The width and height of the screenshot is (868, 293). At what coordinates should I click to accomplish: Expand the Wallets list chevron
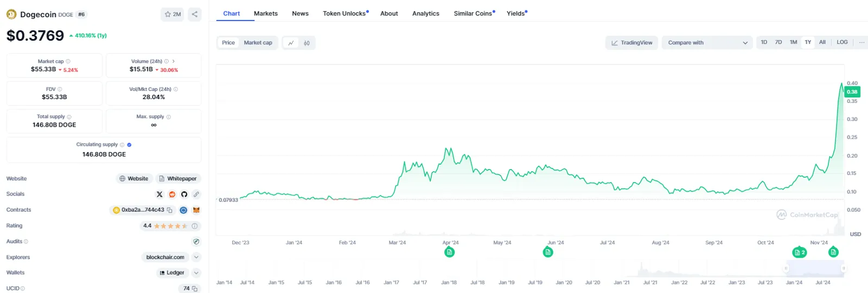196,273
